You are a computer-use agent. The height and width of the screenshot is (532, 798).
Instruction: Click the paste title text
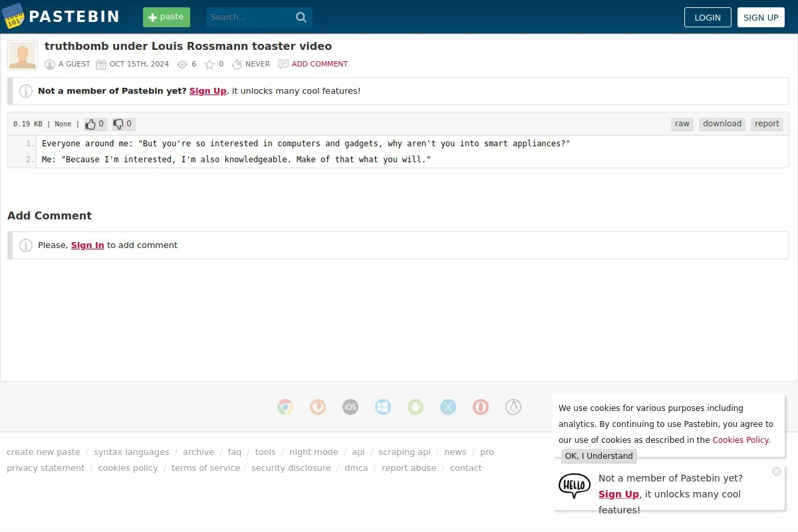[188, 47]
